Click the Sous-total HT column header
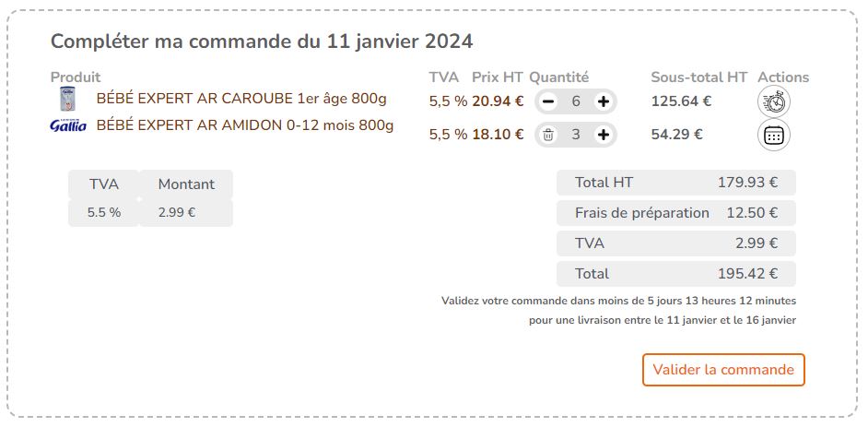The width and height of the screenshot is (868, 439). 698,77
